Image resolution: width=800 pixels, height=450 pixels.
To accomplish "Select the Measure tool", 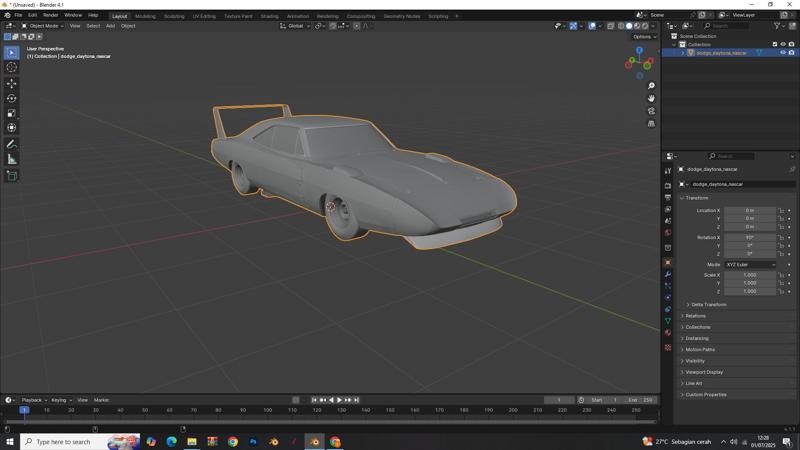I will [x=12, y=159].
